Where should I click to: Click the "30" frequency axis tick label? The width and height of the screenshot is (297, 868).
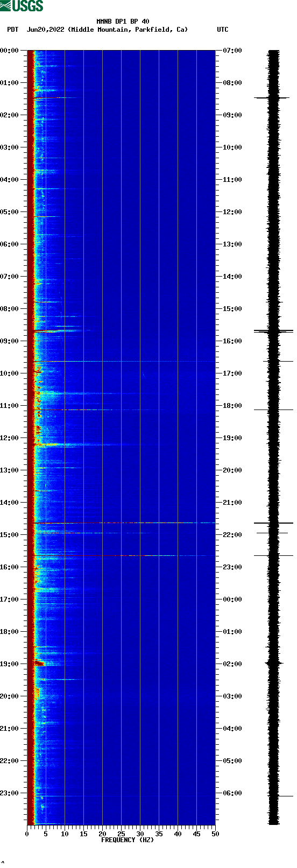click(x=140, y=834)
